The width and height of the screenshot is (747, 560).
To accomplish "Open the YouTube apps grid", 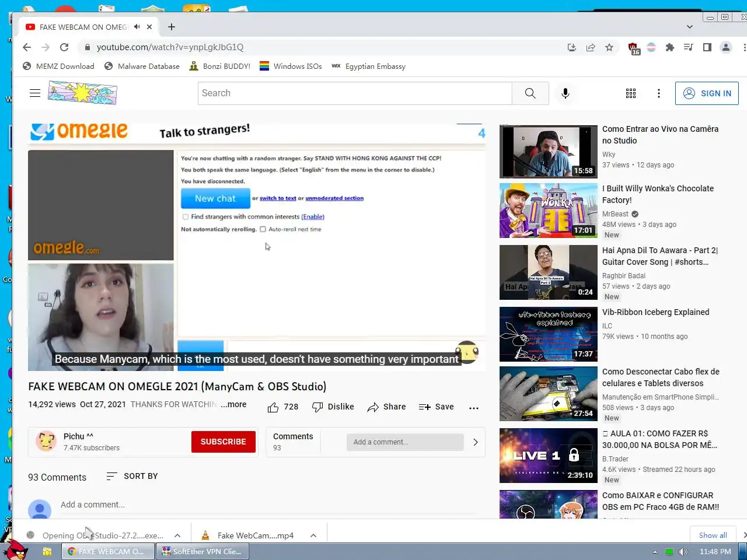I will point(631,93).
